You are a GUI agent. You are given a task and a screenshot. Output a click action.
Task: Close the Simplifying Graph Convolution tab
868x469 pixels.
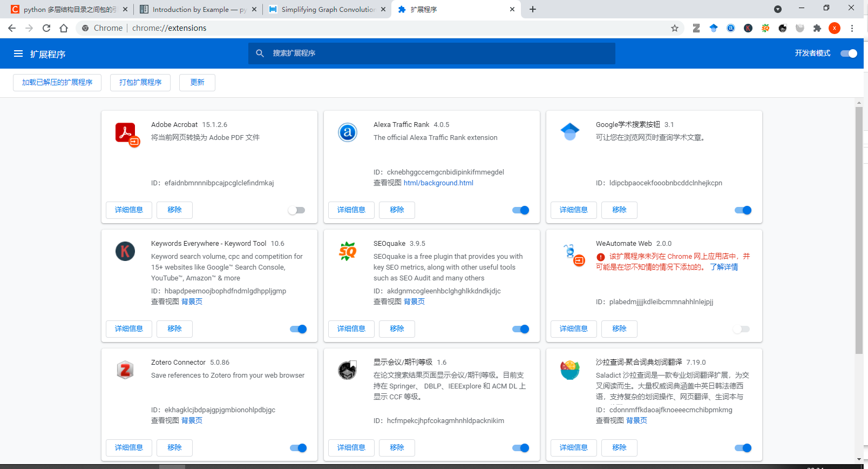[x=383, y=9]
